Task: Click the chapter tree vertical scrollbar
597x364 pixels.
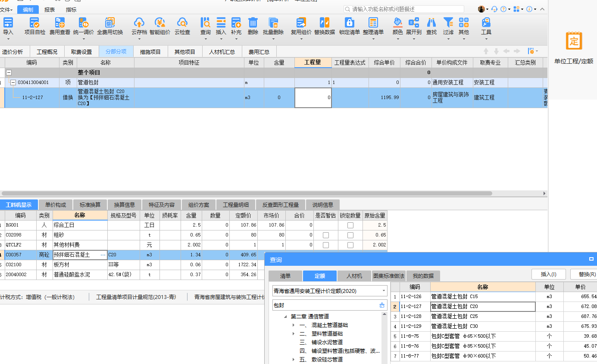Action: 384,338
